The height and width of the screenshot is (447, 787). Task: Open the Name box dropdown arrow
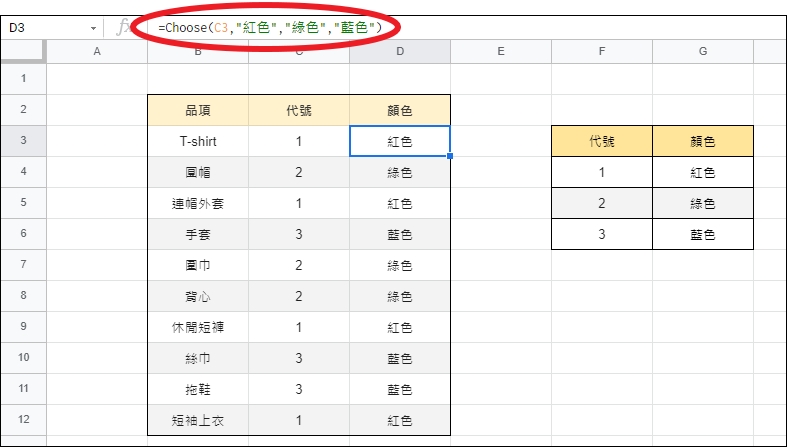pos(93,29)
